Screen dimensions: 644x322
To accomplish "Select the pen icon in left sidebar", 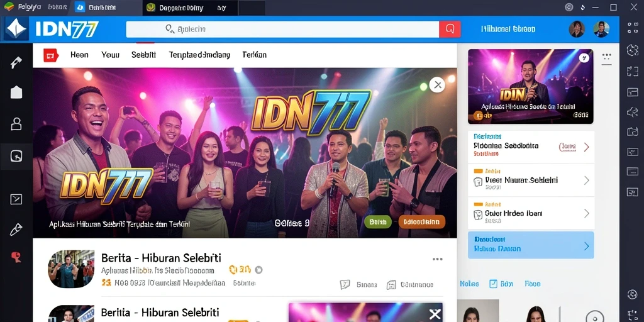I will pos(16,229).
